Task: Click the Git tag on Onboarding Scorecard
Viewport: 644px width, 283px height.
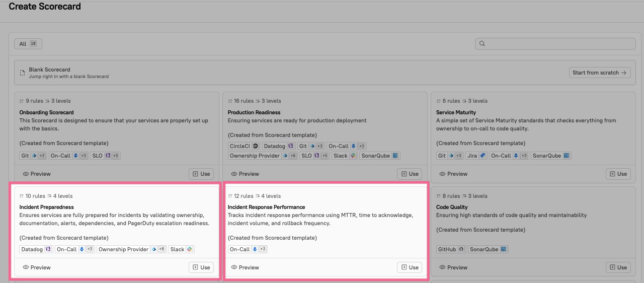Action: point(33,156)
